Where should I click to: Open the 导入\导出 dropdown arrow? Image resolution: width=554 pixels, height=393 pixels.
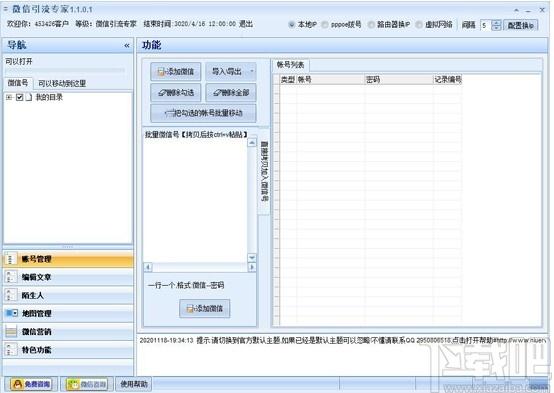pos(252,71)
